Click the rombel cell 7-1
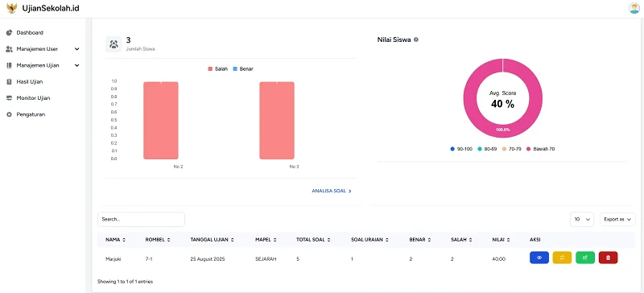Image resolution: width=644 pixels, height=293 pixels. [x=149, y=259]
